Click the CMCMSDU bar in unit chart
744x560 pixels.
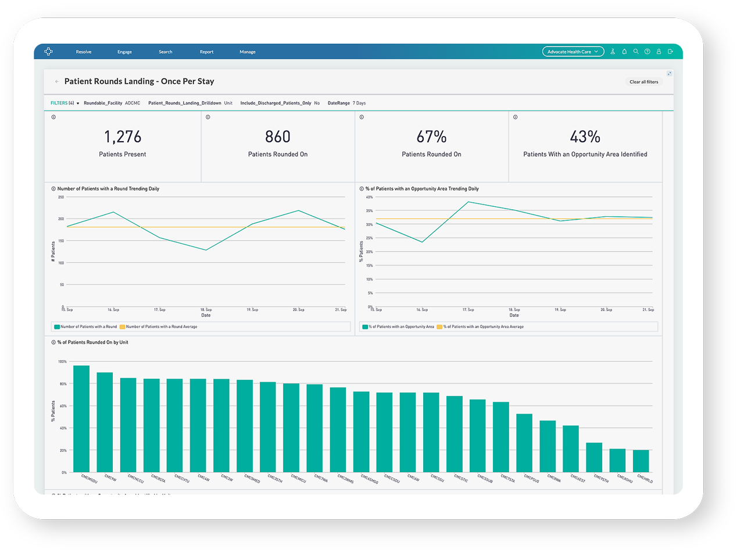click(81, 419)
